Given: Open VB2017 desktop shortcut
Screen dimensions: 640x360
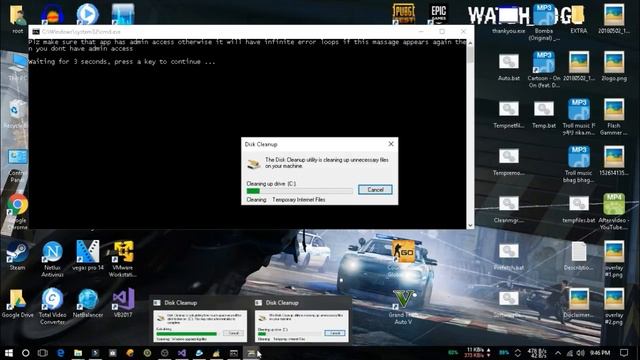Looking at the screenshot, I should (x=123, y=304).
